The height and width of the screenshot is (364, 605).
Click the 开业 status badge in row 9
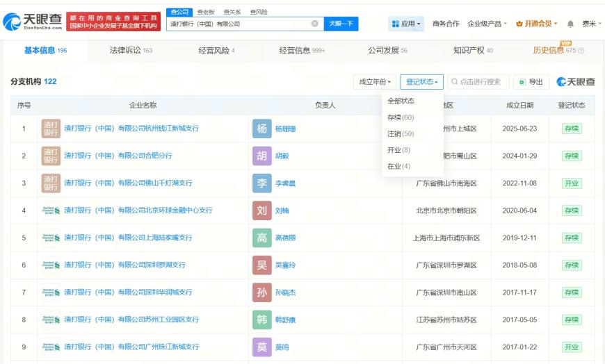pos(572,347)
